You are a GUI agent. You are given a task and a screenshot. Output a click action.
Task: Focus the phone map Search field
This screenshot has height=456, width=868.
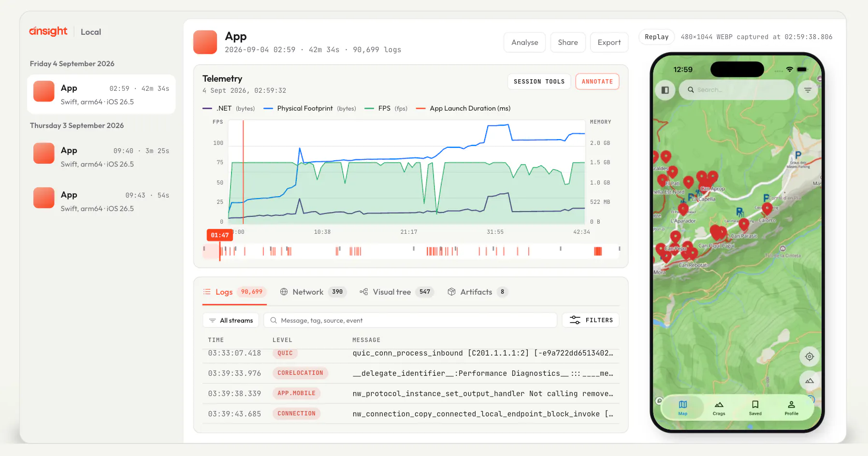(736, 90)
